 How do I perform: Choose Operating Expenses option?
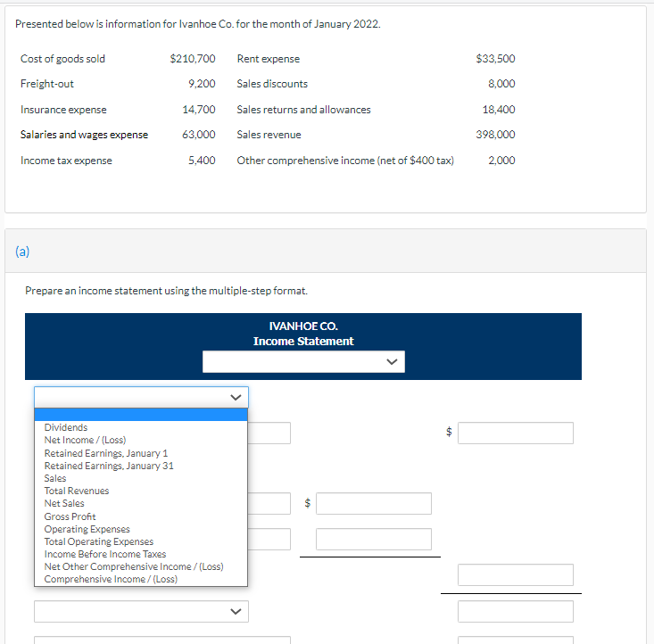87,529
